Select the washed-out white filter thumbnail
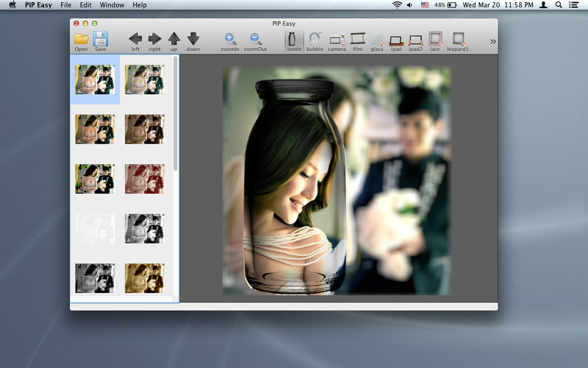Viewport: 588px width, 368px height. coord(95,229)
